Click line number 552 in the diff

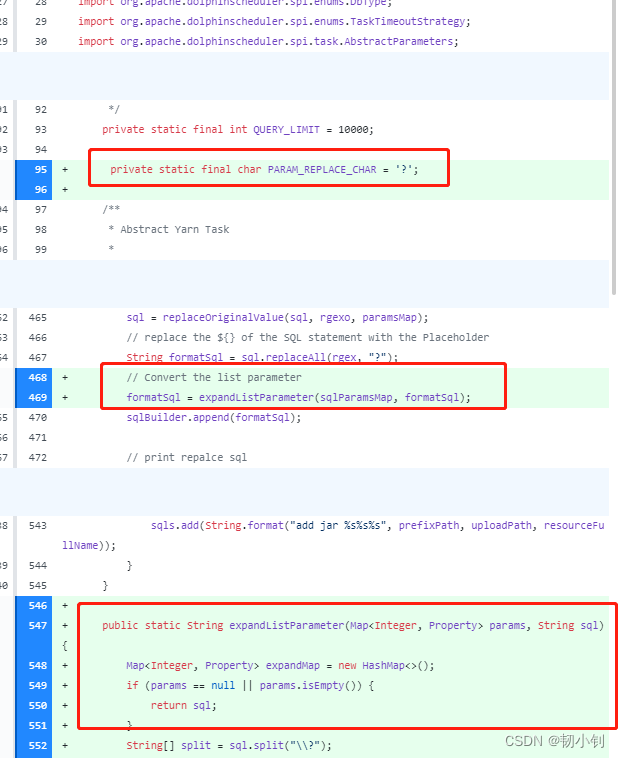click(38, 745)
